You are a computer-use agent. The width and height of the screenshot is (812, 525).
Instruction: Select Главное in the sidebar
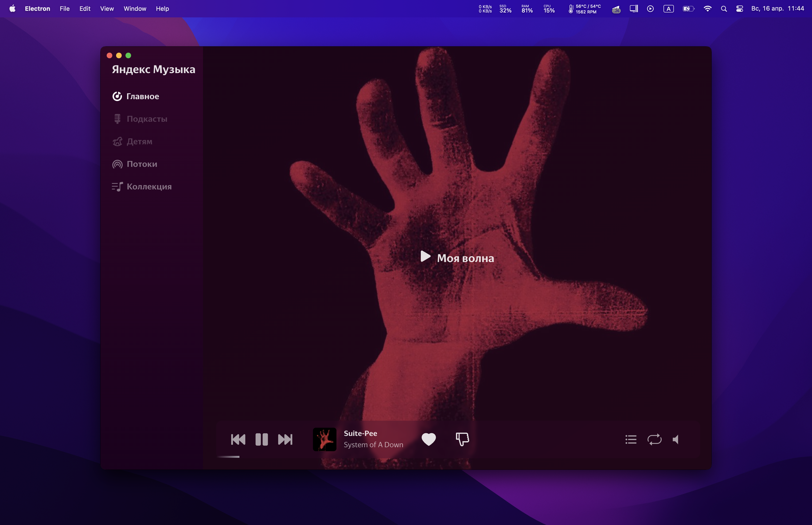(142, 97)
